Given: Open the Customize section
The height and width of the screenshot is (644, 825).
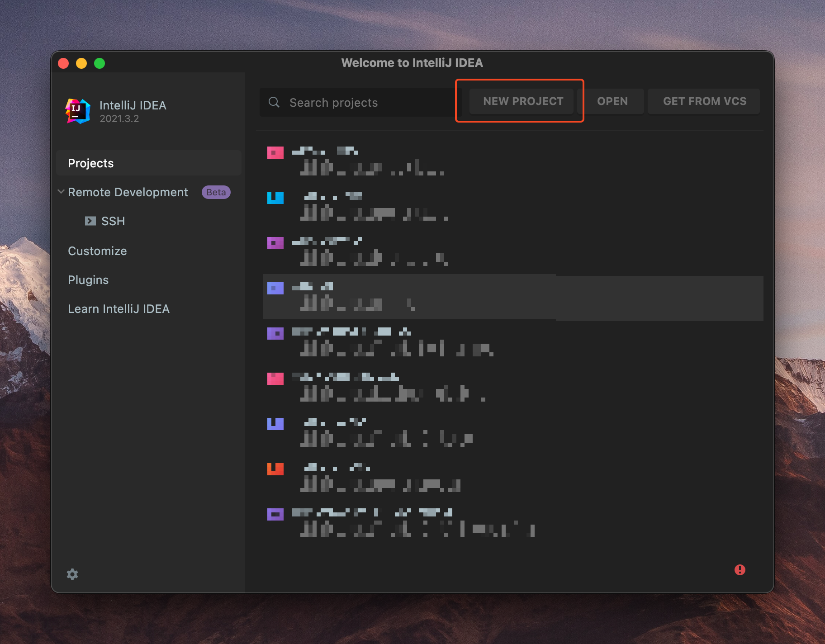Looking at the screenshot, I should [97, 251].
